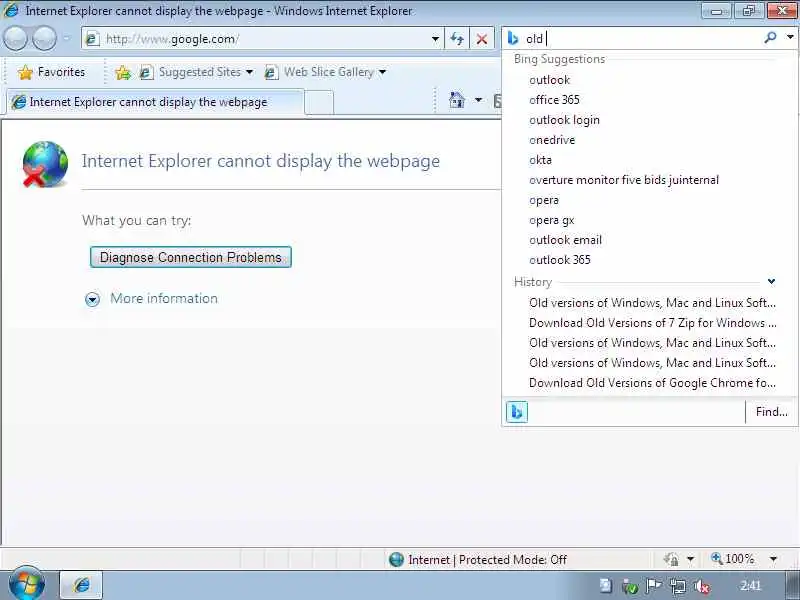
Task: Open history item "Download Old Versions of 7 Zip"
Action: tap(653, 323)
